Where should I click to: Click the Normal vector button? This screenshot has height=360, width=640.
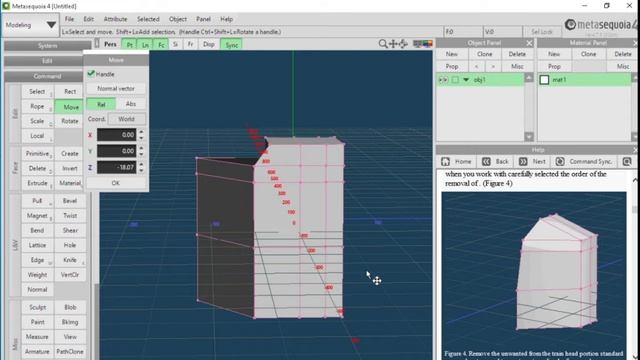point(116,89)
